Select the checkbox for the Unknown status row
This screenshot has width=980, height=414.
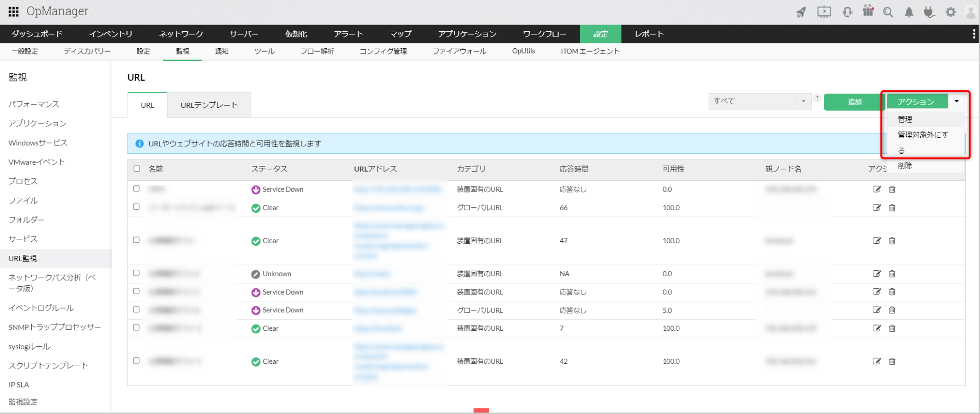pos(136,273)
